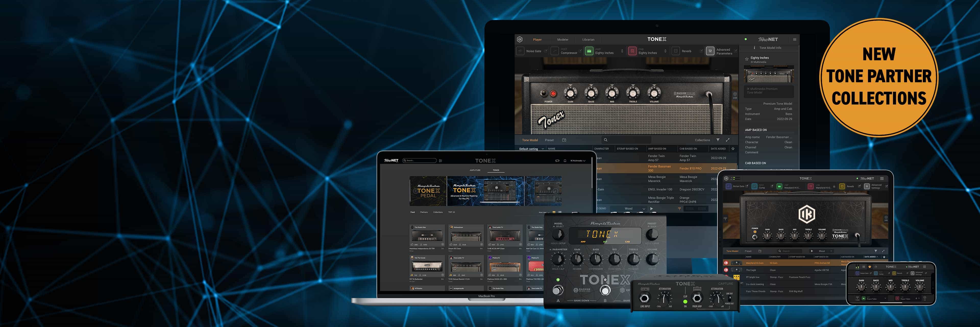This screenshot has width=980, height=327.
Task: Click the hamburger menu in TONEX desktop header
Action: click(794, 39)
